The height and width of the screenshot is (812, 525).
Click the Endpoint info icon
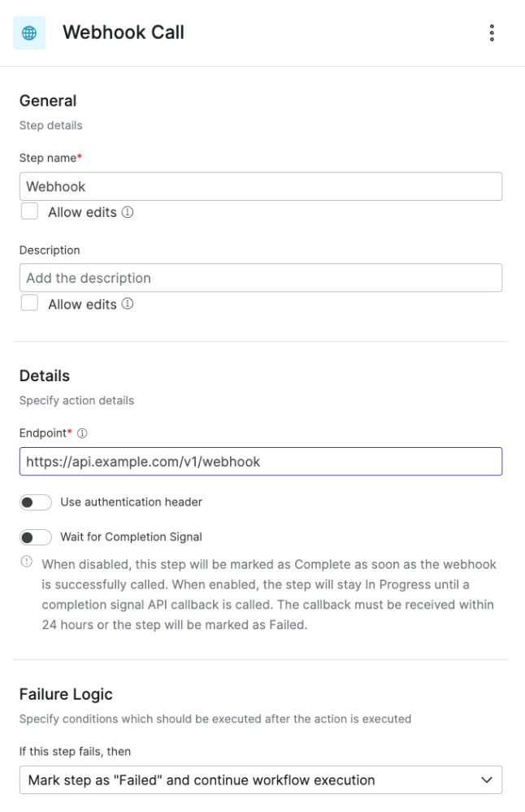point(82,433)
